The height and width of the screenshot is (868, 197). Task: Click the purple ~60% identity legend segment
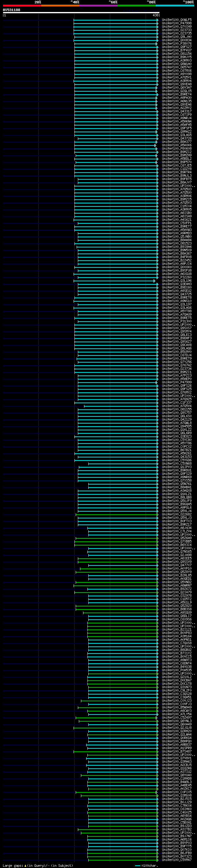[x=99, y=6]
